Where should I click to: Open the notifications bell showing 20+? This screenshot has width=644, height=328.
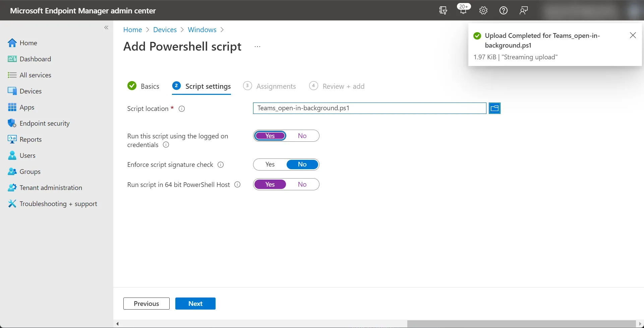tap(463, 10)
